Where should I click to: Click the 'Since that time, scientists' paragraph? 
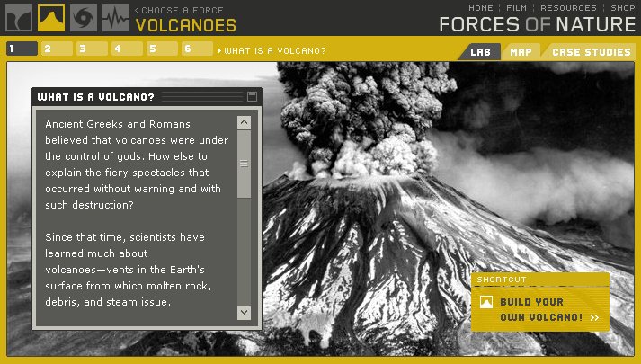click(128, 270)
